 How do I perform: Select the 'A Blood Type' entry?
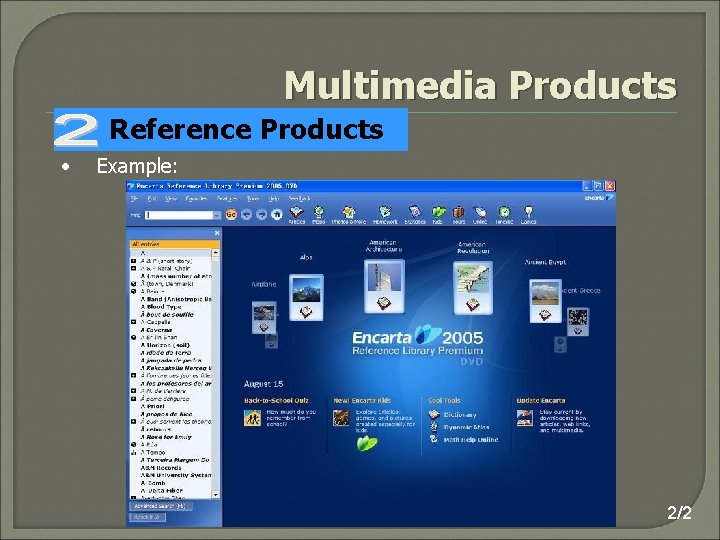pyautogui.click(x=161, y=307)
